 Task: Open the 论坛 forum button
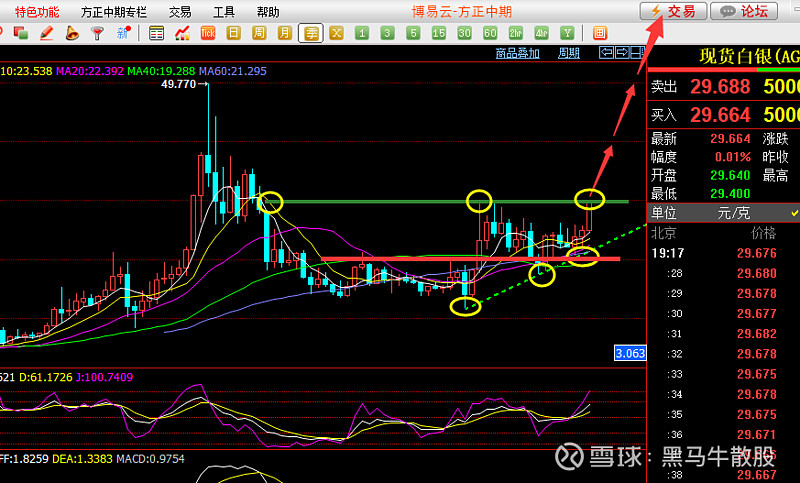click(x=745, y=12)
